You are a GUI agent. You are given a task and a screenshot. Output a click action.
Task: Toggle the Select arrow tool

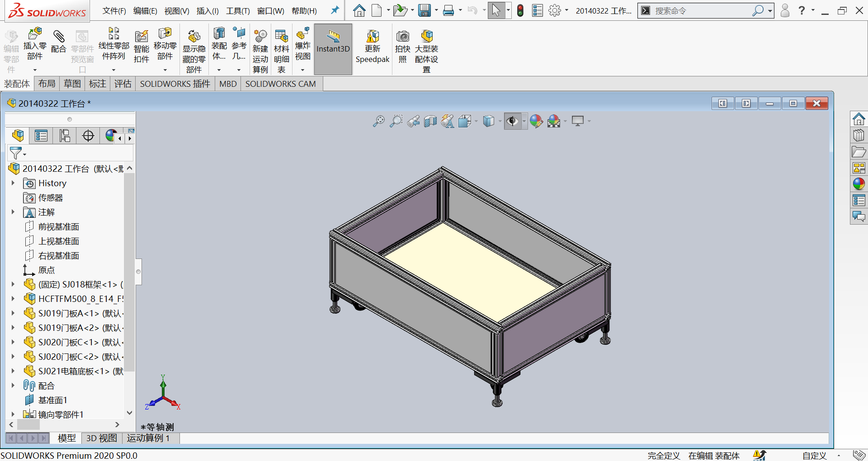(496, 10)
